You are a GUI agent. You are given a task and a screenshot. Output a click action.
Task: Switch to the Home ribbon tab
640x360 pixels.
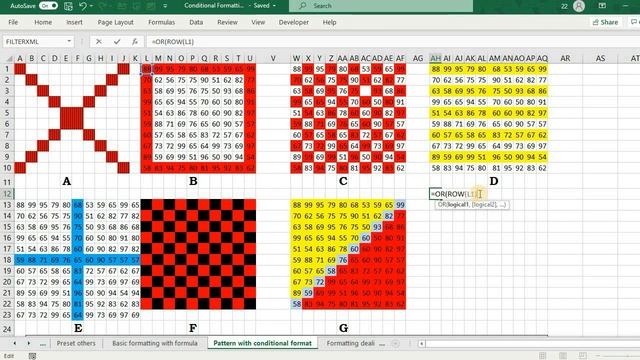pos(43,22)
